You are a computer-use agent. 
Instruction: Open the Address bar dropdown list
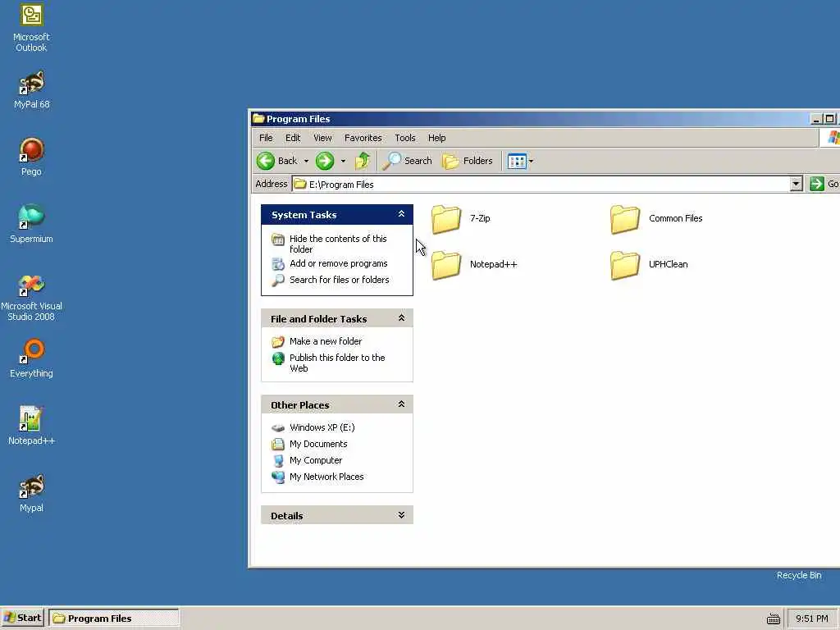796,184
